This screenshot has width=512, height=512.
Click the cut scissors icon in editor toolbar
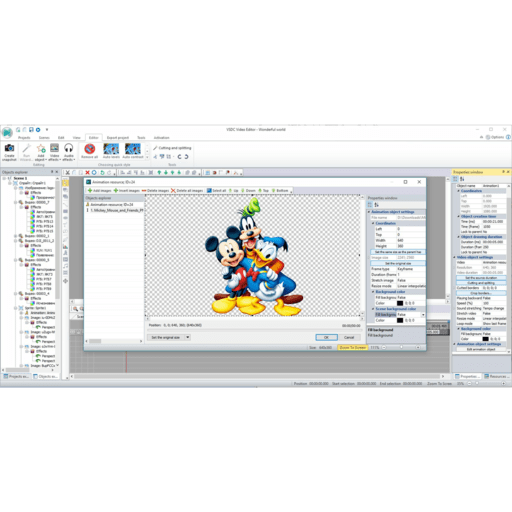click(68, 172)
